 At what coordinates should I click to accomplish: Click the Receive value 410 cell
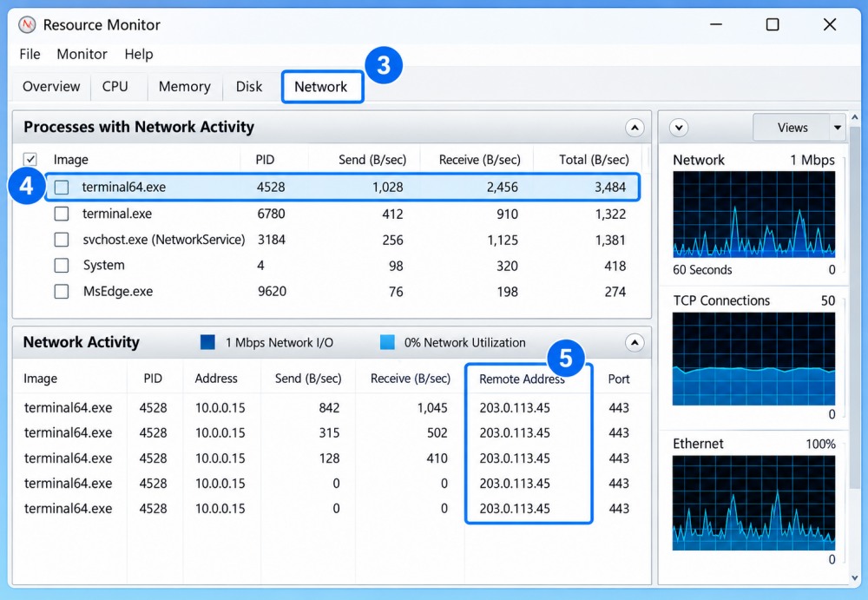tap(437, 458)
